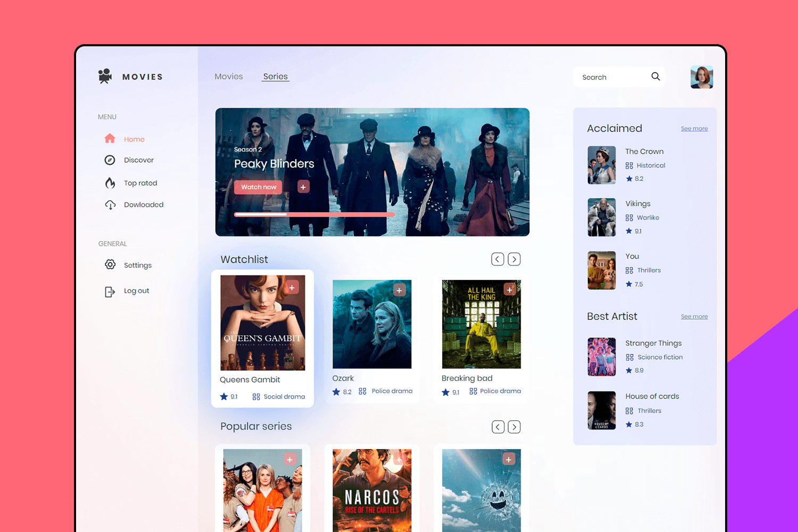The height and width of the screenshot is (532, 798).
Task: Click genre grid icon beside Warlike
Action: [x=629, y=218]
